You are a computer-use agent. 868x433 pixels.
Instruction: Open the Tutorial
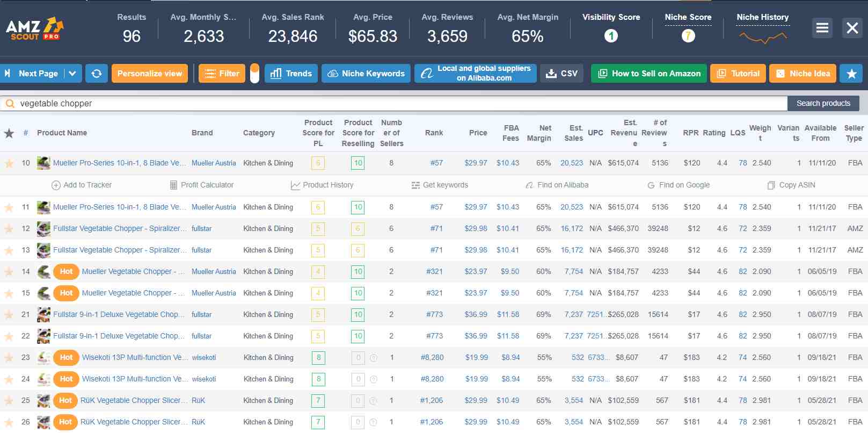pyautogui.click(x=738, y=74)
